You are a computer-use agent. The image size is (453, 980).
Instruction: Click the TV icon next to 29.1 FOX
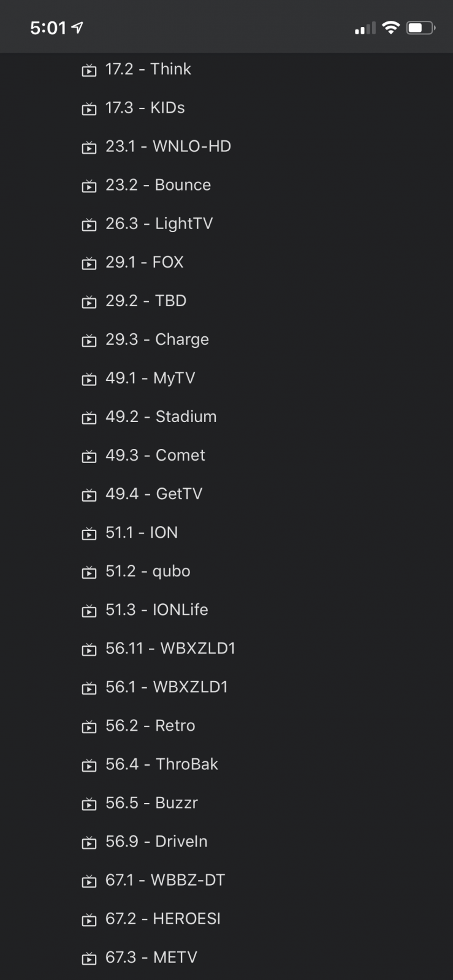89,263
